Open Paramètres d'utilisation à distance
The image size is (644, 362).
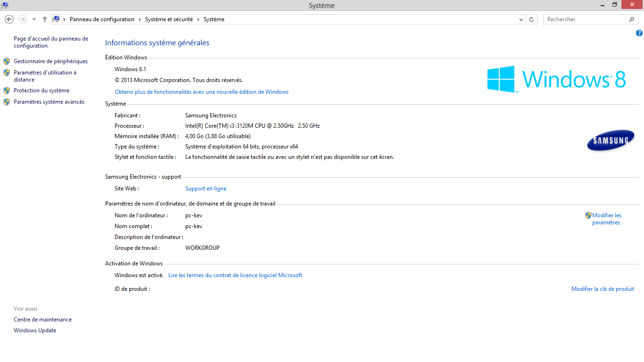pyautogui.click(x=45, y=76)
